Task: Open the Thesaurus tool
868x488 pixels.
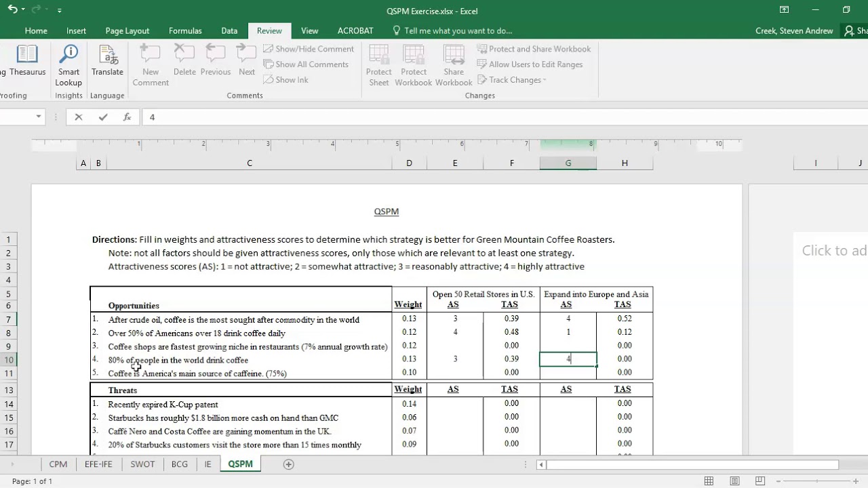Action: point(27,61)
